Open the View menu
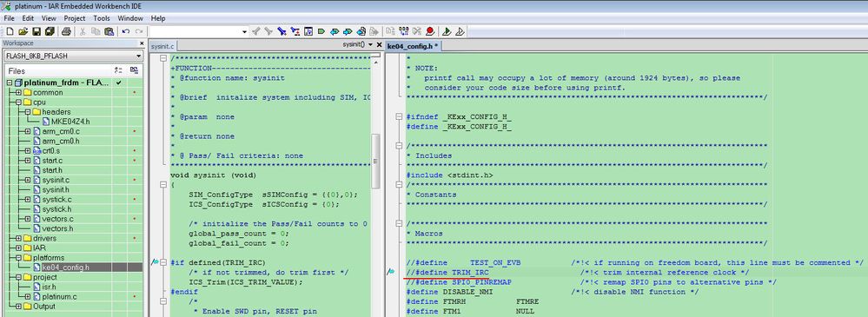The image size is (868, 317). click(49, 18)
